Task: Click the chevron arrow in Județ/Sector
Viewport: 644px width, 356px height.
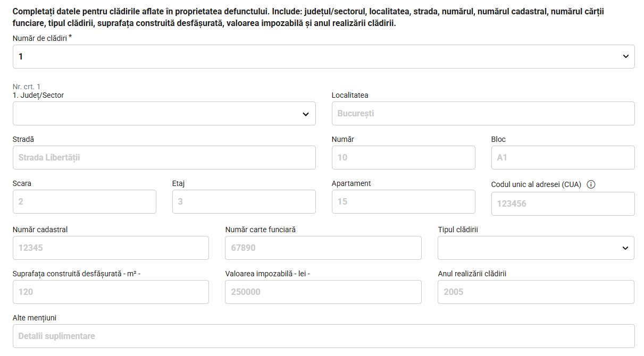Action: tap(306, 114)
